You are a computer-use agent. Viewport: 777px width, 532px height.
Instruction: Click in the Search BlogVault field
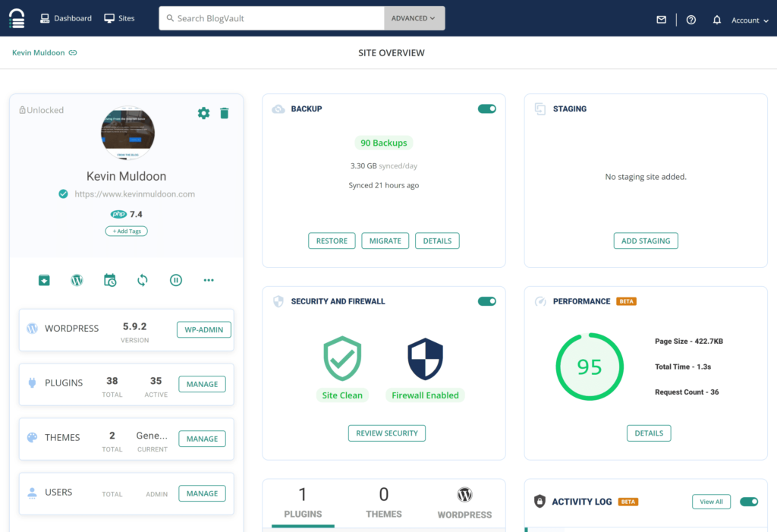272,18
